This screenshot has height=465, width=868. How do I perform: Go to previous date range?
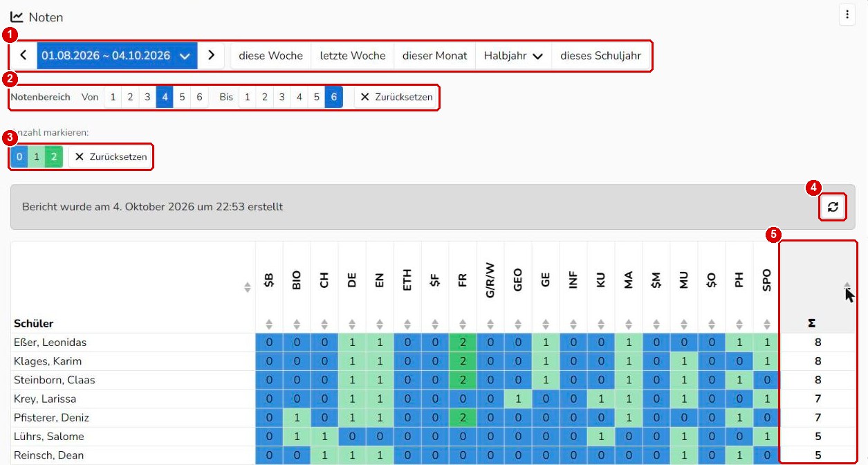[24, 55]
